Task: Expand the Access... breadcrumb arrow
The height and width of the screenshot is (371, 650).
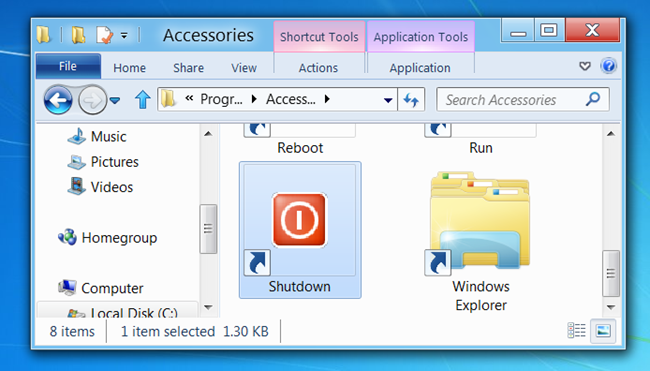Action: [x=327, y=99]
